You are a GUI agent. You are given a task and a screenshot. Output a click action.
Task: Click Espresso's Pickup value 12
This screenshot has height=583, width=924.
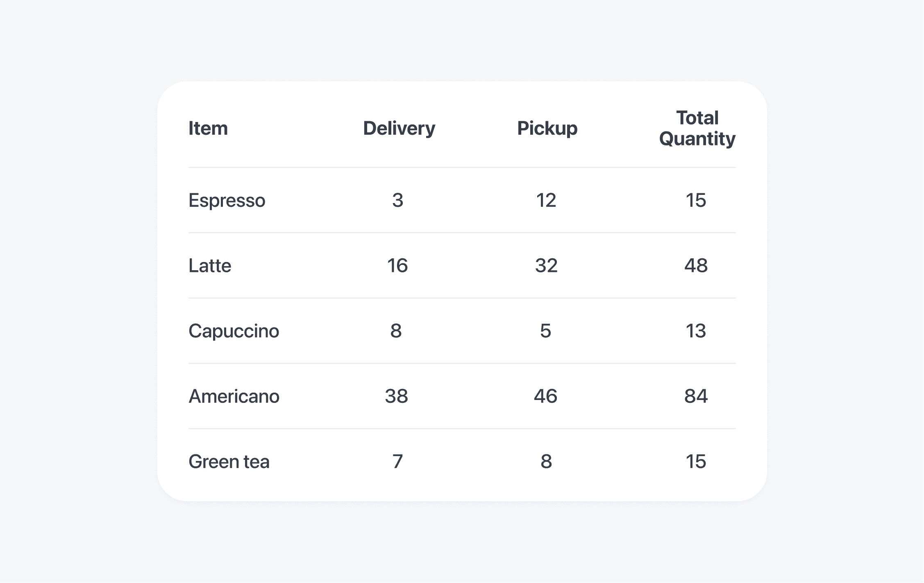click(x=546, y=201)
